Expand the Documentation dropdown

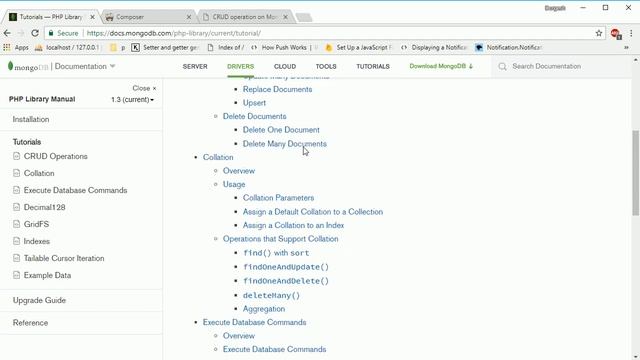pos(85,66)
